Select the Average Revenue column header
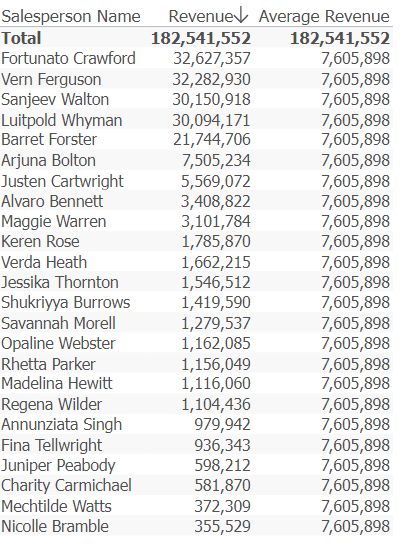Screen dimensions: 411x553 [324, 16]
